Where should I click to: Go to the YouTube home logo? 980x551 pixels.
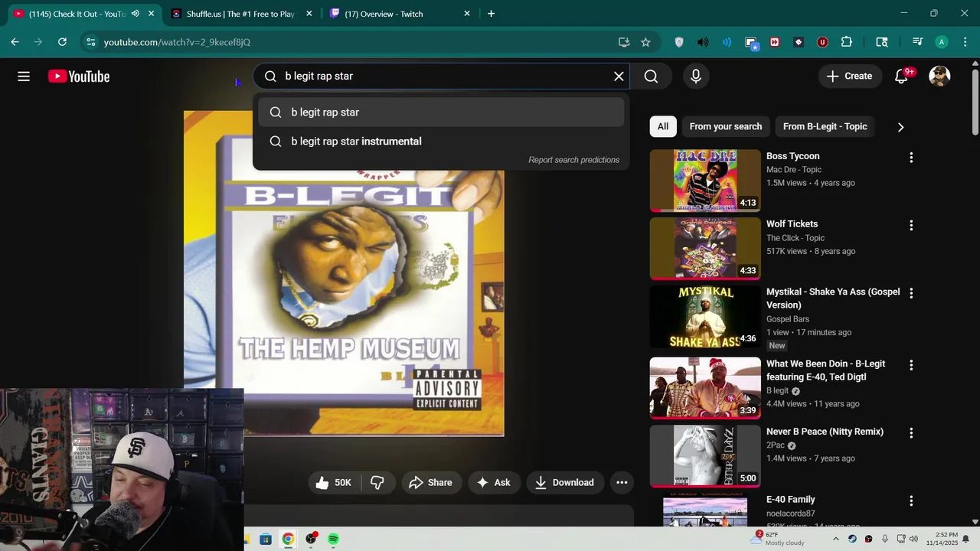coord(79,77)
